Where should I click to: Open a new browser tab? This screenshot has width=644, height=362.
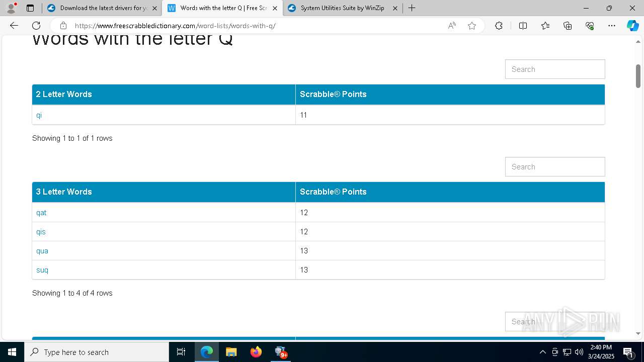412,8
